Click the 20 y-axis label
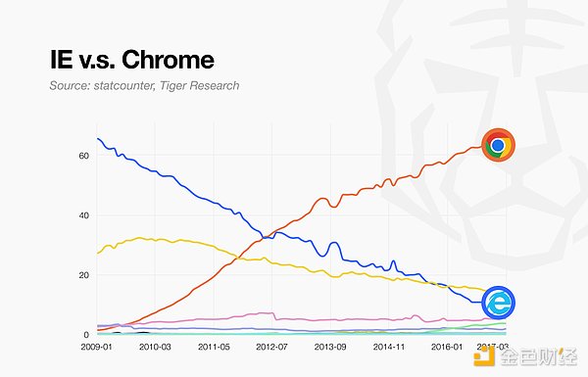The width and height of the screenshot is (588, 377). coord(84,275)
